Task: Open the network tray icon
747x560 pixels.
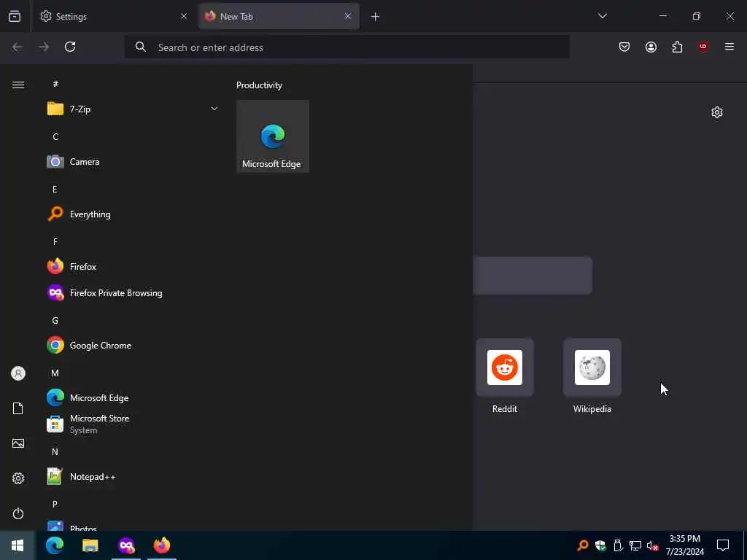Action: point(635,545)
